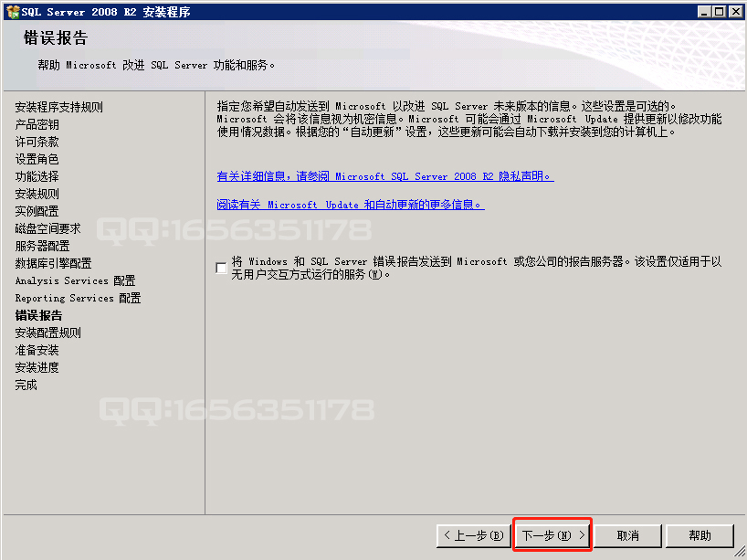The height and width of the screenshot is (560, 747).
Task: Select the 磁盘空间要求 step
Action: point(48,228)
